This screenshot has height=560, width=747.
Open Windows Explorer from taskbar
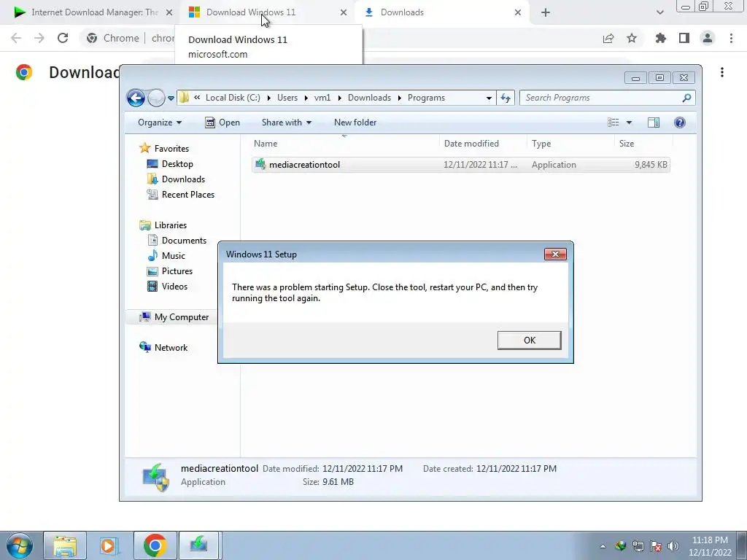65,545
